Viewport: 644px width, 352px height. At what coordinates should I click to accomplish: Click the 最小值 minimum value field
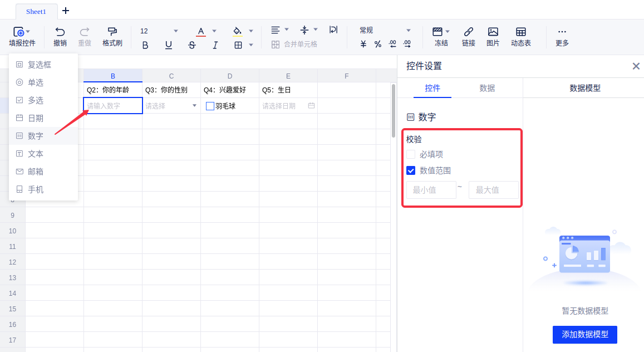(x=431, y=190)
